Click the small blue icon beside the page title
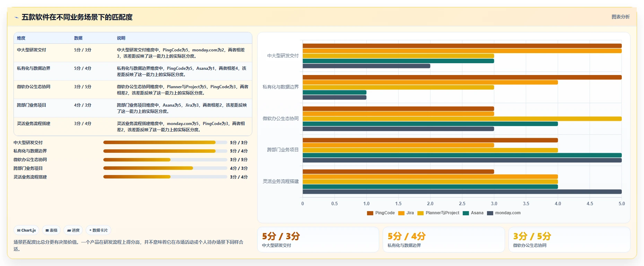Image resolution: width=644 pixels, height=266 pixels. pyautogui.click(x=16, y=17)
